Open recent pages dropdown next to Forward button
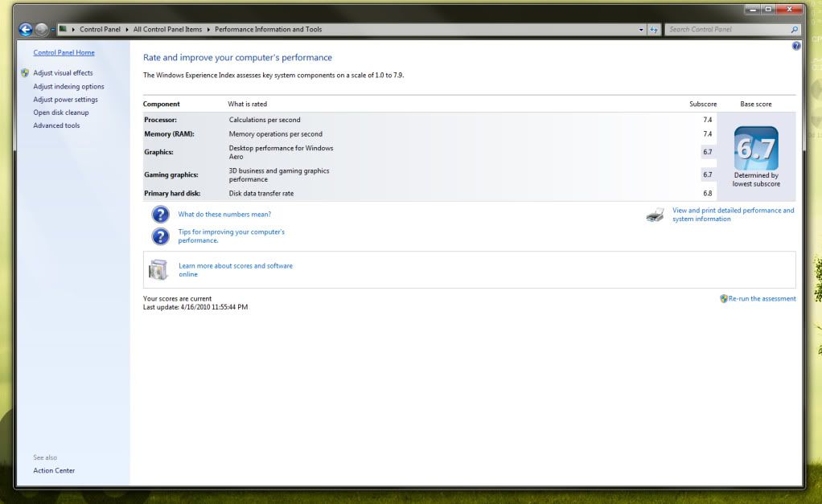Image resolution: width=822 pixels, height=504 pixels. pos(53,30)
